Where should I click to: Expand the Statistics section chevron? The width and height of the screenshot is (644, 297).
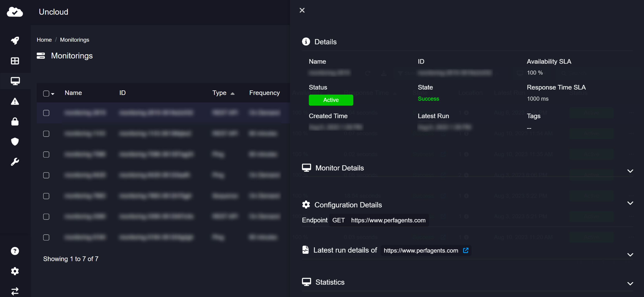pyautogui.click(x=630, y=283)
